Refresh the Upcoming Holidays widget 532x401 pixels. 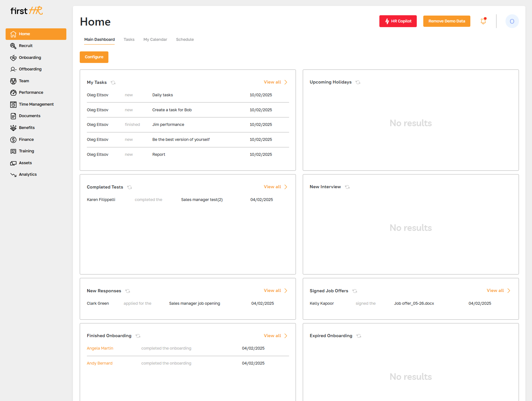[x=358, y=82]
